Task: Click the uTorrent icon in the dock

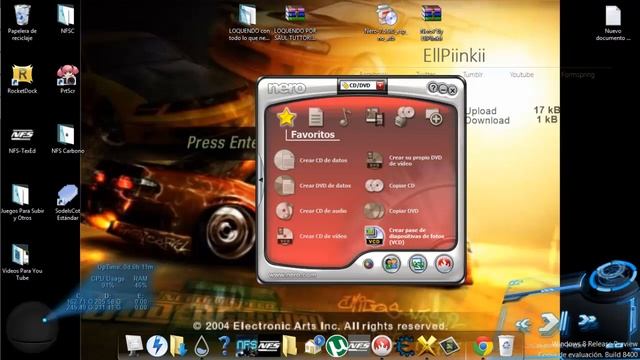Action: (x=336, y=346)
